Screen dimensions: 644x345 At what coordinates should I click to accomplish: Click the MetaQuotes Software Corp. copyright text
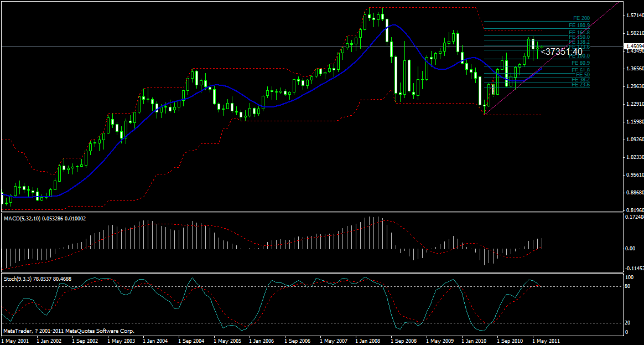click(69, 331)
